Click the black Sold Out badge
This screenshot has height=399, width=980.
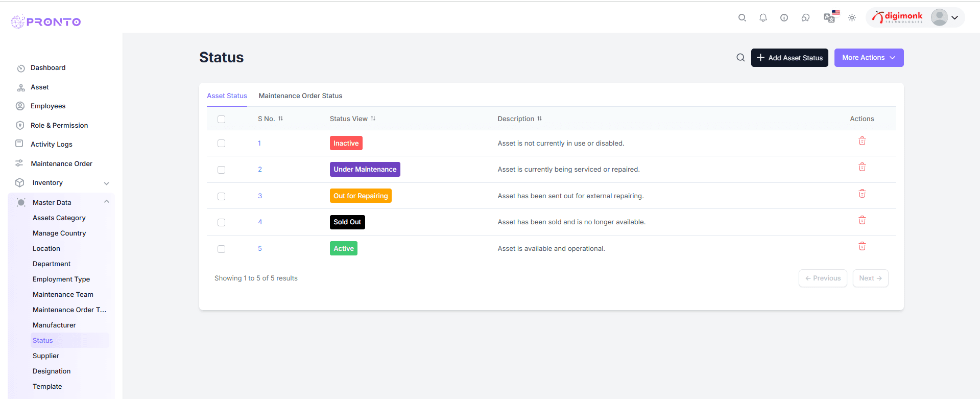coord(347,222)
